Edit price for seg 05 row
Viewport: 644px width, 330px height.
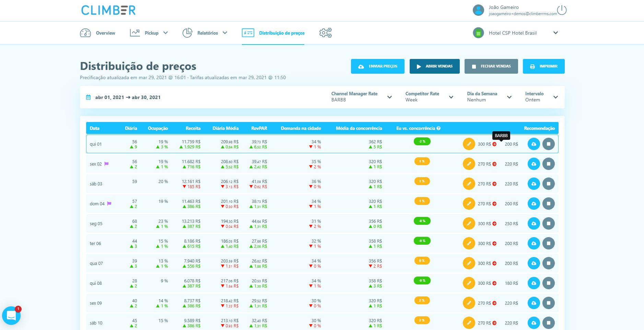469,223
